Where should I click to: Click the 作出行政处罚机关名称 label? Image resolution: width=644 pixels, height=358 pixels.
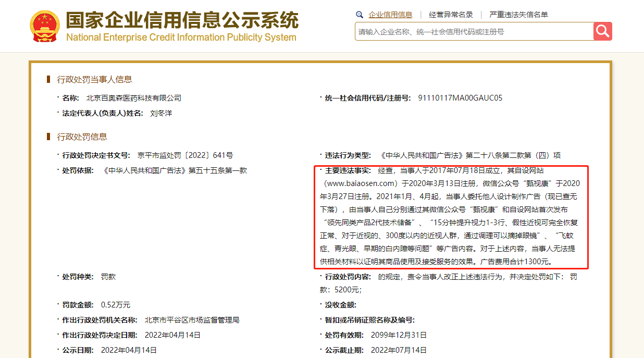point(100,320)
